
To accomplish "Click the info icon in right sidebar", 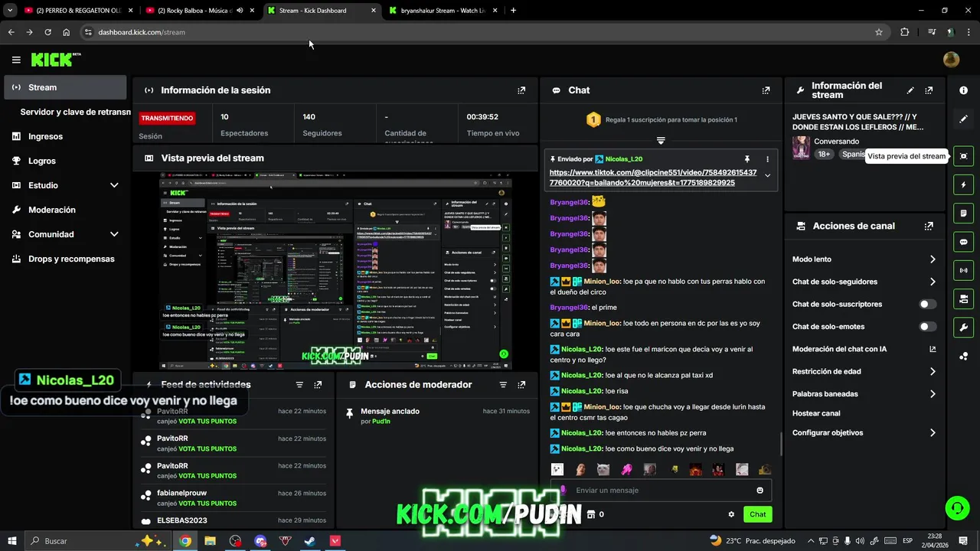I will 963,90.
